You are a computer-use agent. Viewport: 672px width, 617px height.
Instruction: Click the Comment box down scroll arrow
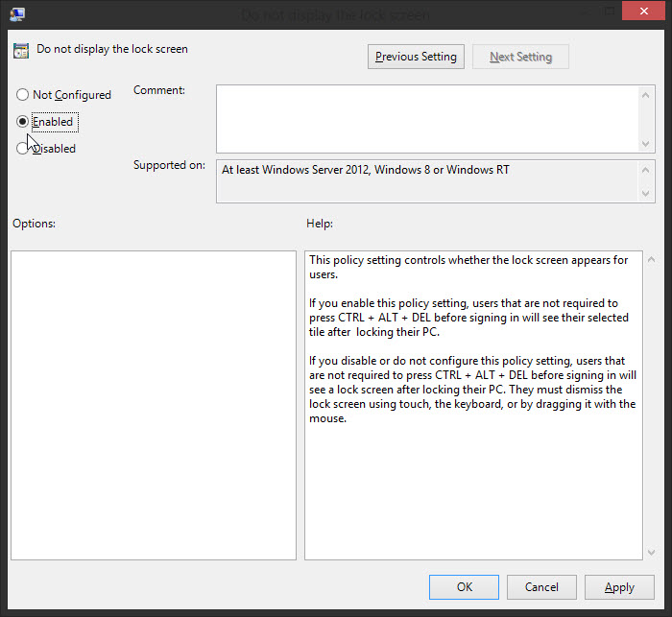646,144
